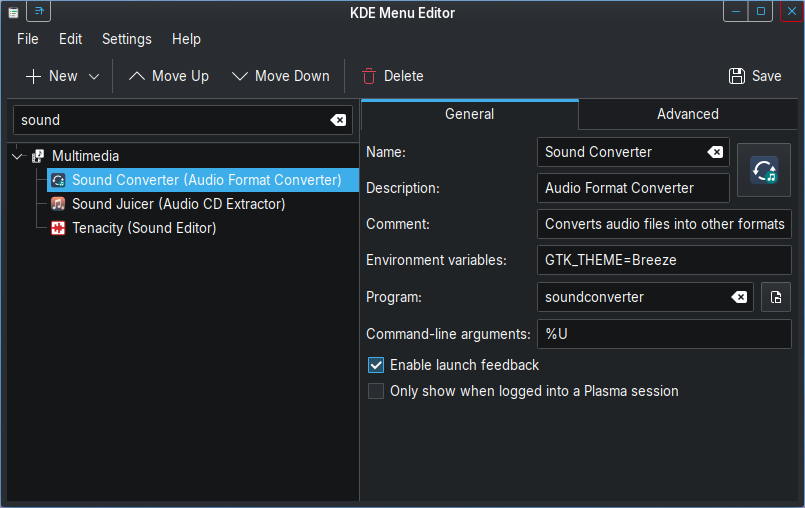Click the Move Up toolbar button
Screen dimensions: 805x508
pyautogui.click(x=168, y=76)
